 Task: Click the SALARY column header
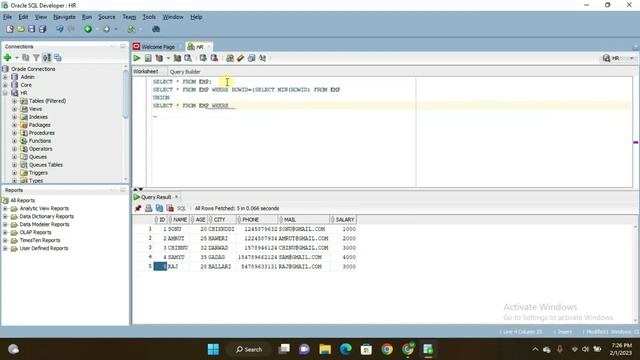(x=343, y=220)
